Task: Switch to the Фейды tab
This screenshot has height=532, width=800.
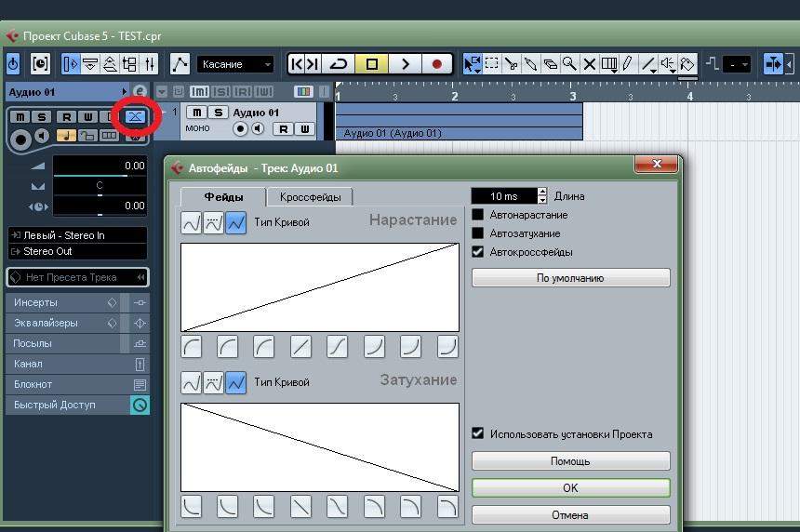Action: tap(223, 197)
